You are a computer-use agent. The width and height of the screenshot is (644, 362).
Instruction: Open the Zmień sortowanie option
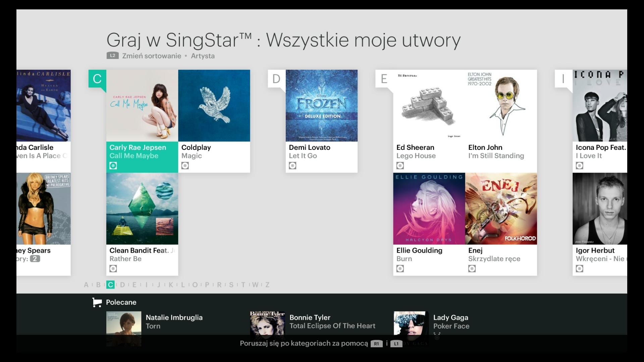click(152, 56)
